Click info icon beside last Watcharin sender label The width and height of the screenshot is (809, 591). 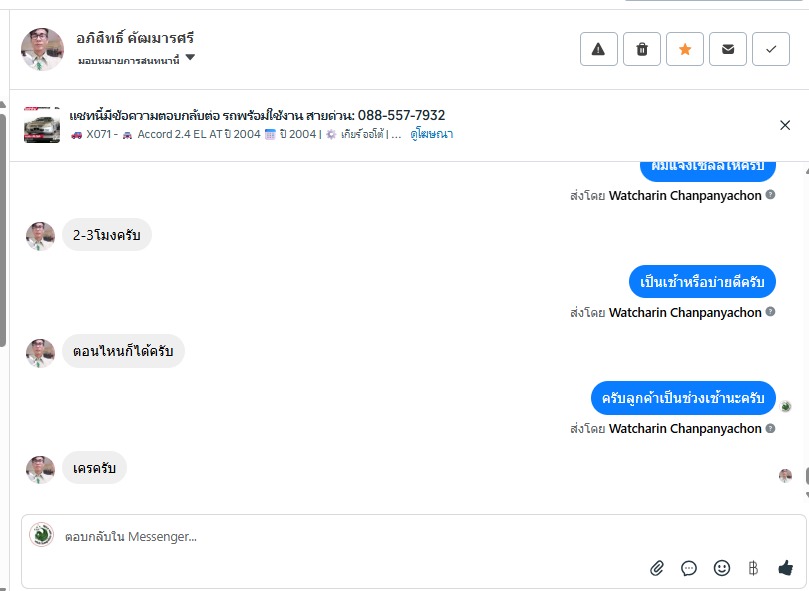tap(770, 428)
